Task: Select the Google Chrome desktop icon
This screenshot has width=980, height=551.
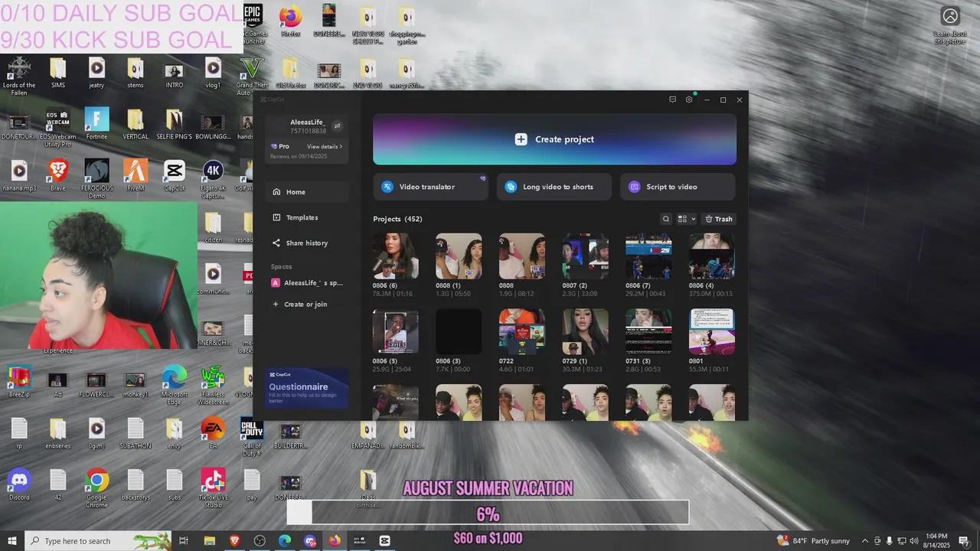Action: [x=96, y=488]
